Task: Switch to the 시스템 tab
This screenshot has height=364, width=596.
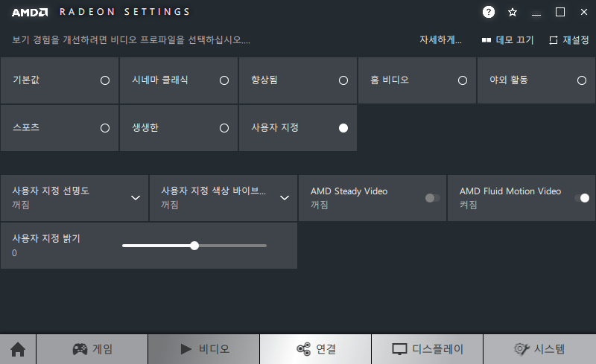Action: coord(539,349)
